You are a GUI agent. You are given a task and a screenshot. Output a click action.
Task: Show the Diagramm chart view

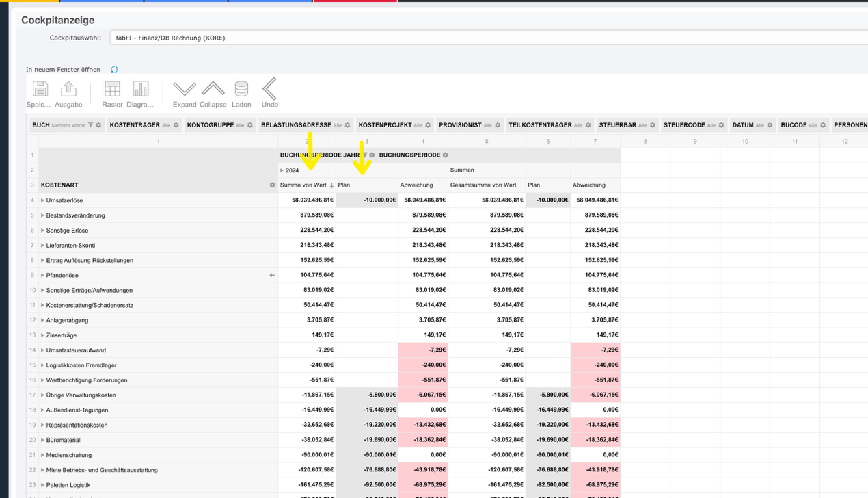(x=140, y=90)
